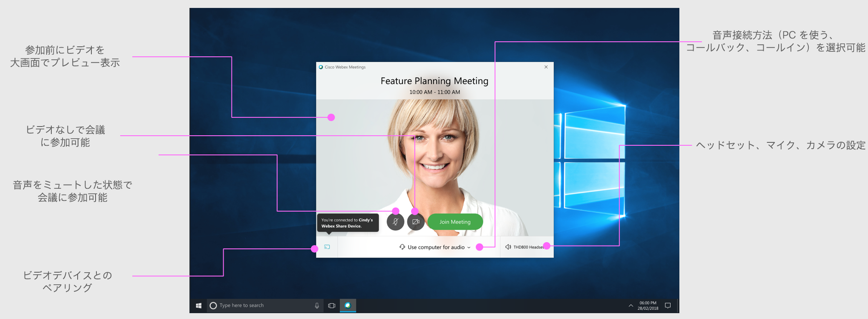Click the Cortana circle icon
Viewport: 868px width, 319px height.
tap(213, 306)
